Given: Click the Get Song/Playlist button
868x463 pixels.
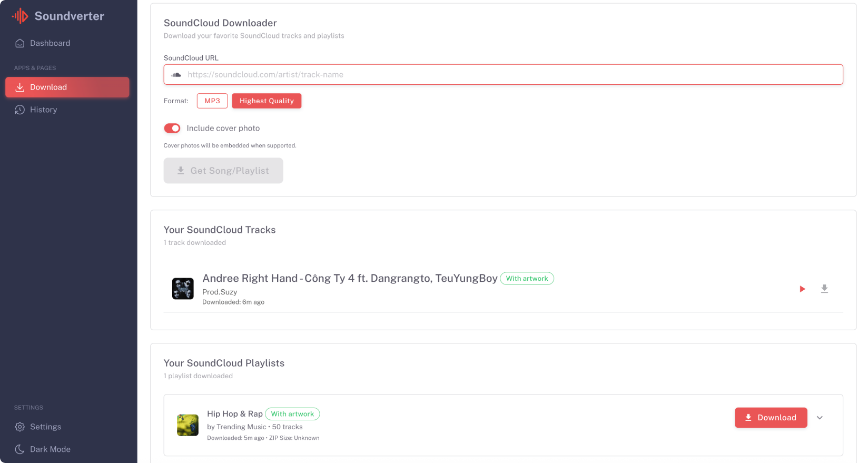Looking at the screenshot, I should 223,171.
